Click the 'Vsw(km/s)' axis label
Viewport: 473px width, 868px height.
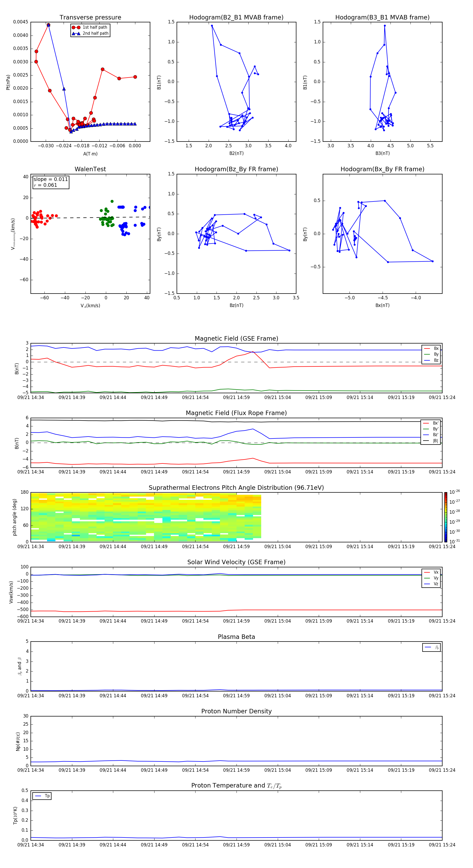[x=11, y=592]
